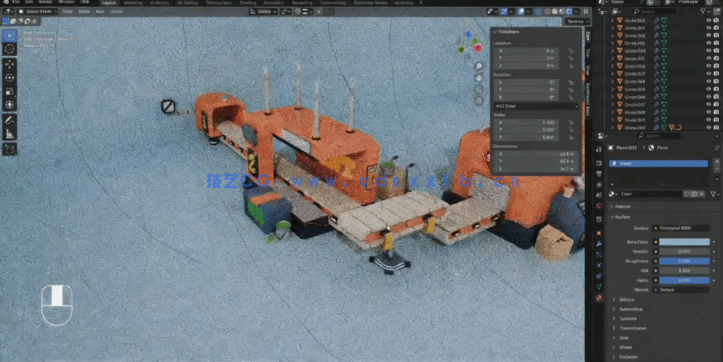Click the Location X value field
This screenshot has width=723, height=362.
tap(526, 51)
